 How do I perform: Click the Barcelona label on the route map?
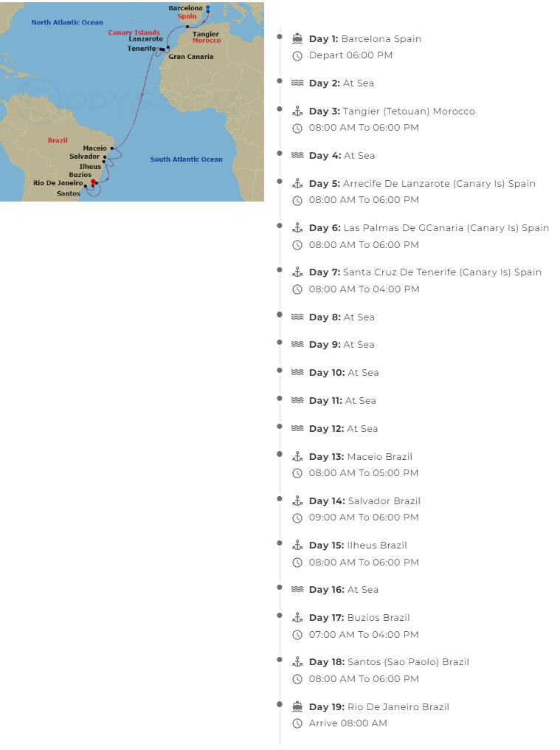[x=185, y=8]
